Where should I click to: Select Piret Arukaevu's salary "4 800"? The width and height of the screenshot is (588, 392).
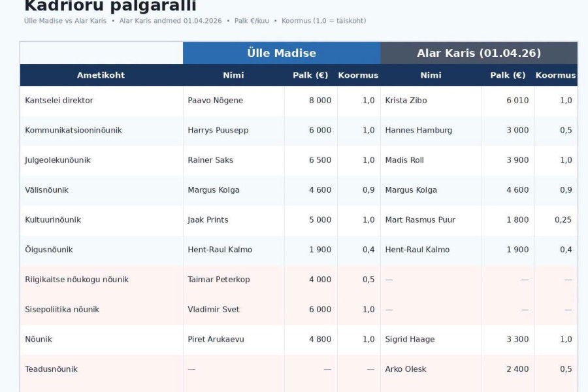[x=320, y=339]
